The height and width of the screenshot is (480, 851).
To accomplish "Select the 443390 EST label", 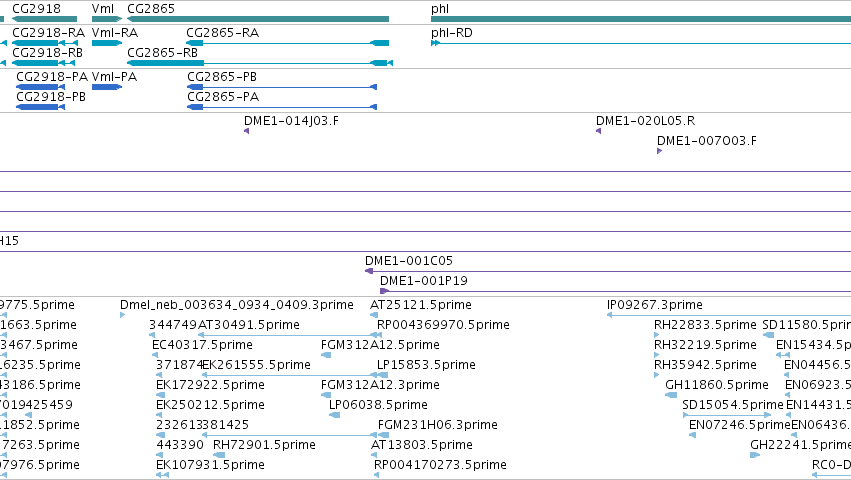I will (x=180, y=445).
